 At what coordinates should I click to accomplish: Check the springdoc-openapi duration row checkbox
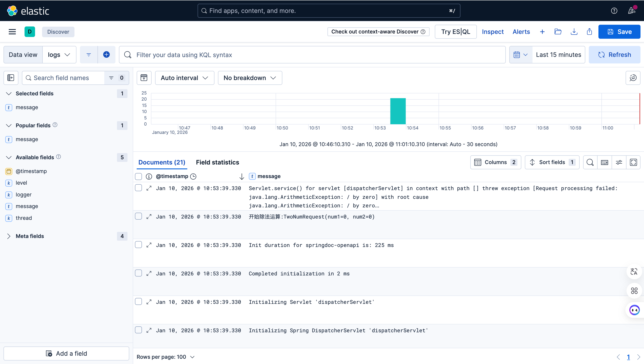click(x=138, y=245)
